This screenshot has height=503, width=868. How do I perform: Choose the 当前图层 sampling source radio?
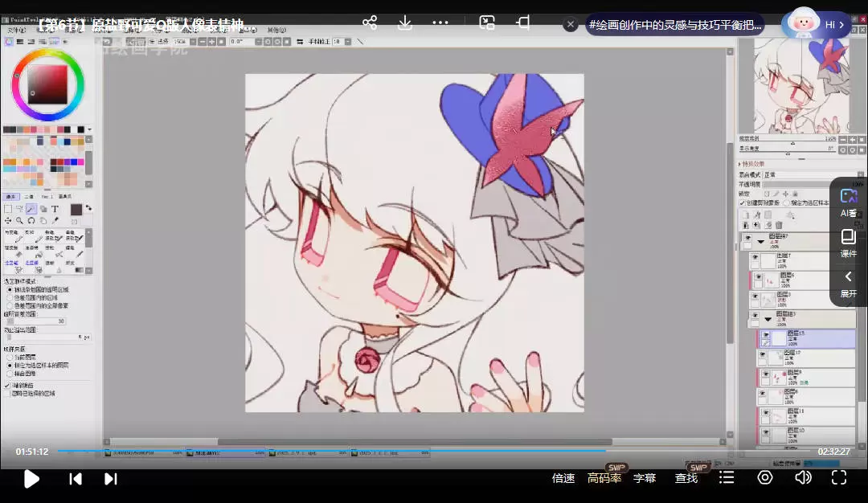(10, 358)
